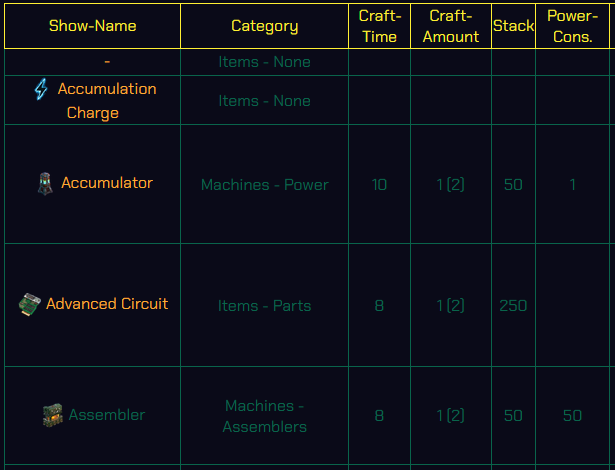Viewport: 615px width, 470px height.
Task: Click the Accumulator tower icon
Action: (45, 183)
